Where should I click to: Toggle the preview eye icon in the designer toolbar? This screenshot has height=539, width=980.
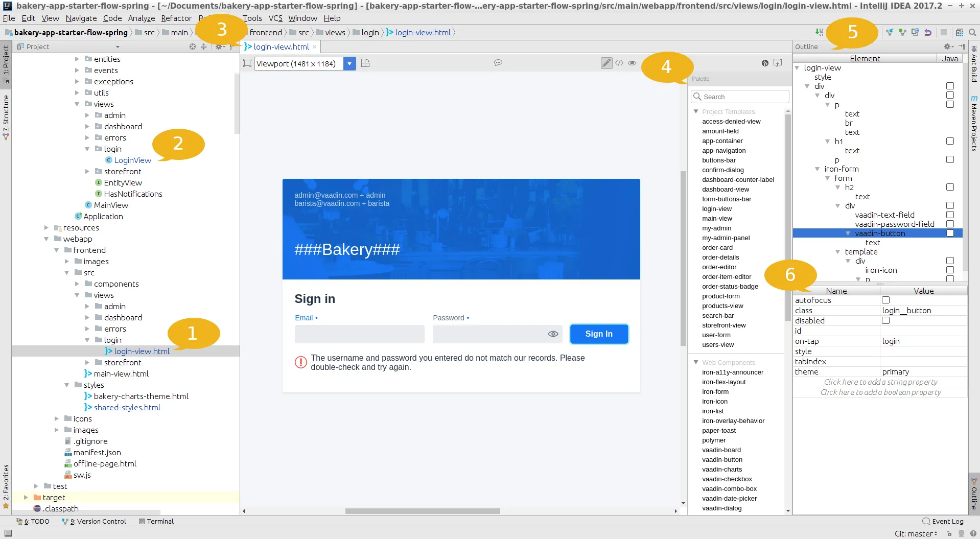coord(632,63)
